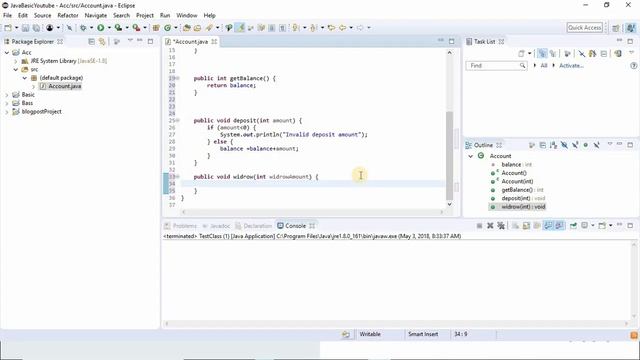
Task: Click the External Tools run icon
Action: (x=136, y=28)
